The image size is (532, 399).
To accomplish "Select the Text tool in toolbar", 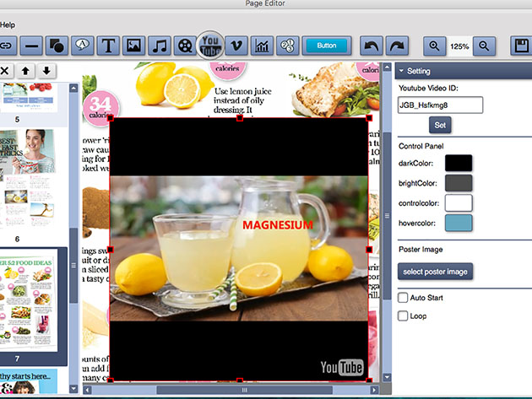I will (108, 46).
